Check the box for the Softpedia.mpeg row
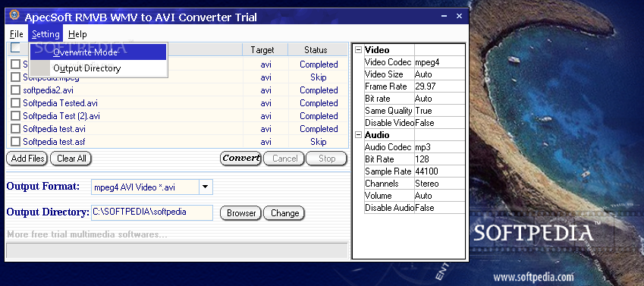Screen dimensions: 644x286 16,77
